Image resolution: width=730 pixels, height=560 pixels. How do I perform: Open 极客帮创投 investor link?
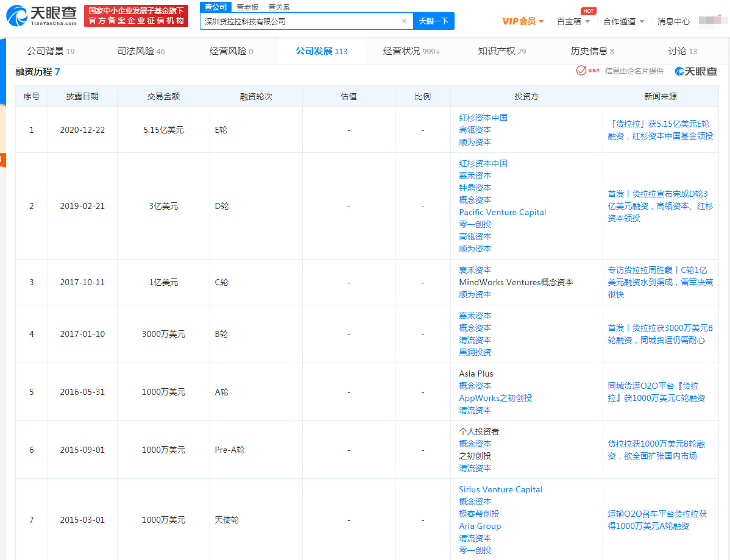[479, 514]
